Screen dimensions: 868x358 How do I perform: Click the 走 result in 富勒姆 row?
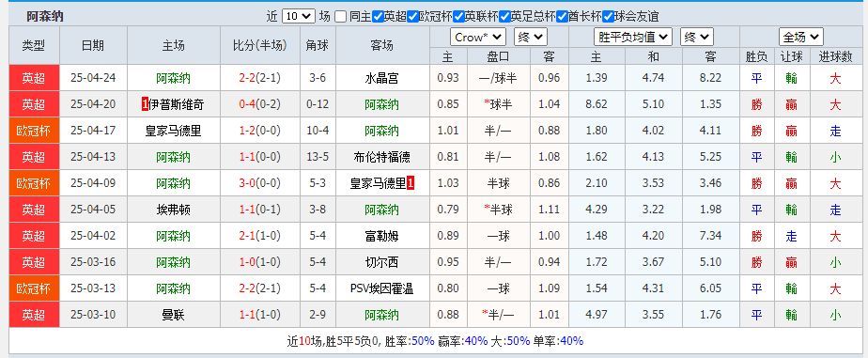click(x=792, y=236)
